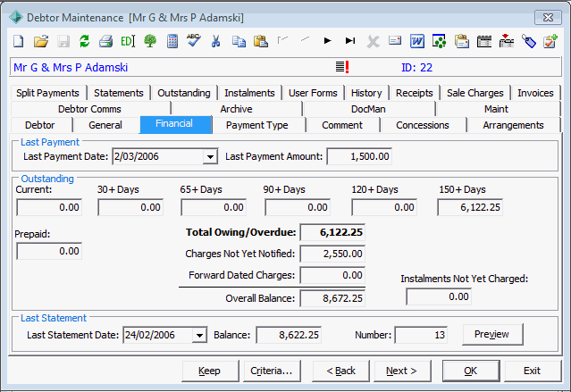Open the Concessions tab
Viewport: 571px width, 392px height.
(x=423, y=125)
